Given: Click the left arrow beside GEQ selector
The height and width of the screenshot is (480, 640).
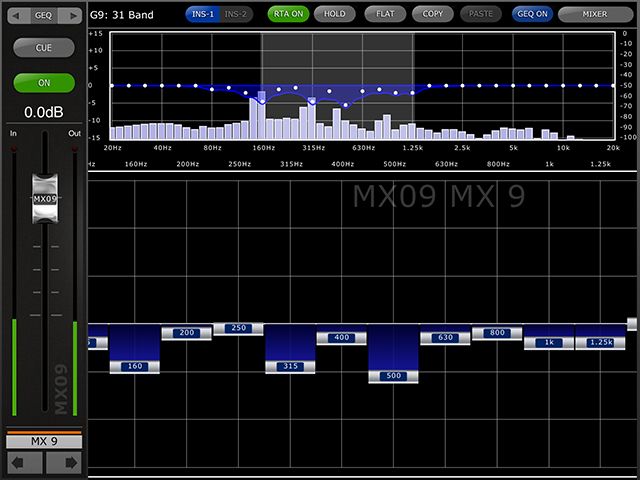Looking at the screenshot, I should tap(18, 16).
